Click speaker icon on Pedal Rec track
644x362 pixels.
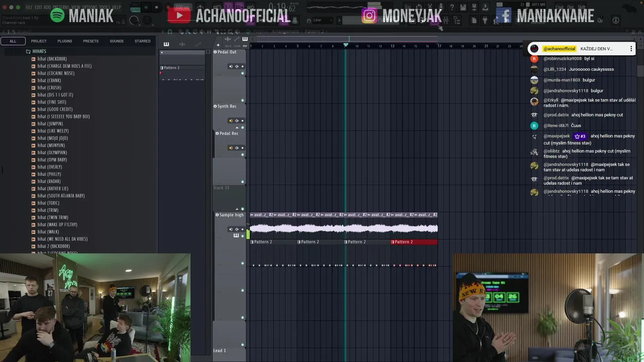pos(236,148)
